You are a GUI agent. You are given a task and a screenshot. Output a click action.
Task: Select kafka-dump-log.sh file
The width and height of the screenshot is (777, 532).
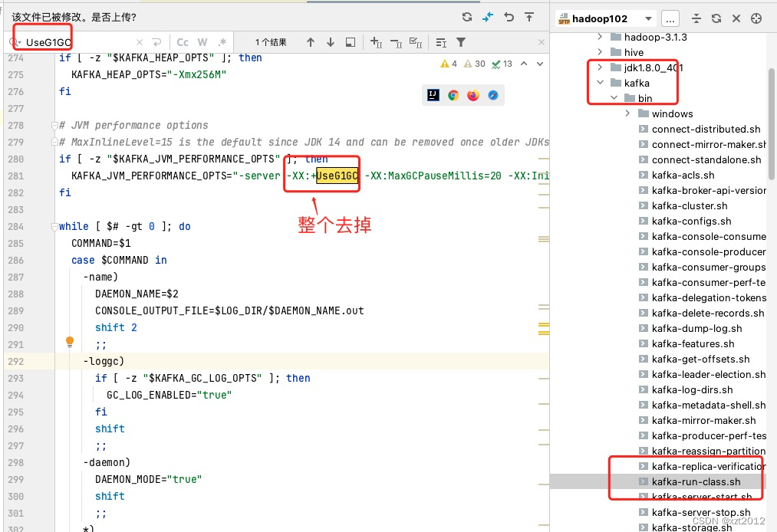point(696,328)
